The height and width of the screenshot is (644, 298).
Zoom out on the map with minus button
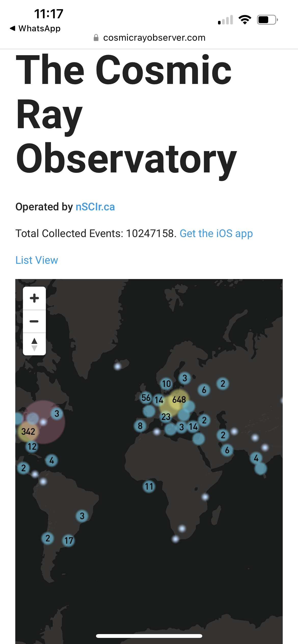pyautogui.click(x=34, y=321)
